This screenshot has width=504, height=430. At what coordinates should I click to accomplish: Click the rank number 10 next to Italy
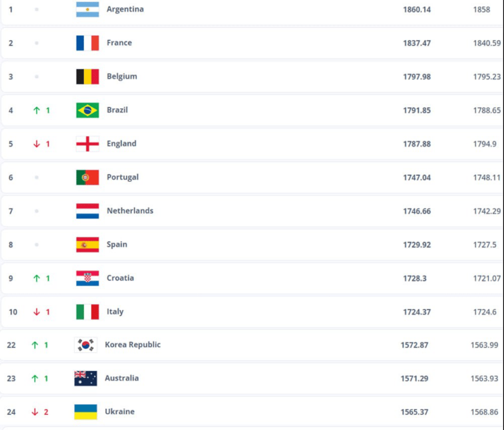pyautogui.click(x=12, y=311)
